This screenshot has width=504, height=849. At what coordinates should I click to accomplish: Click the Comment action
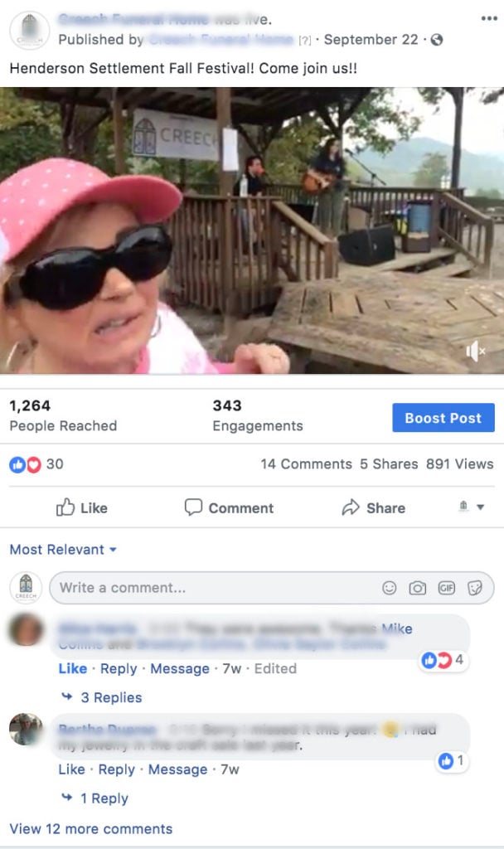coord(229,508)
